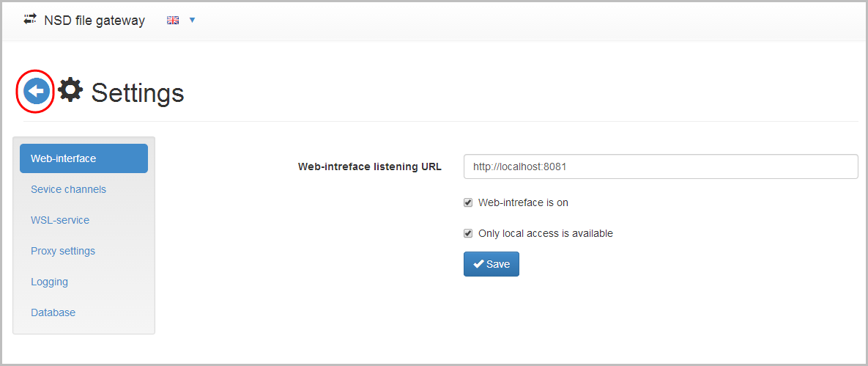Click the Save button
The image size is (868, 366).
[x=491, y=265]
